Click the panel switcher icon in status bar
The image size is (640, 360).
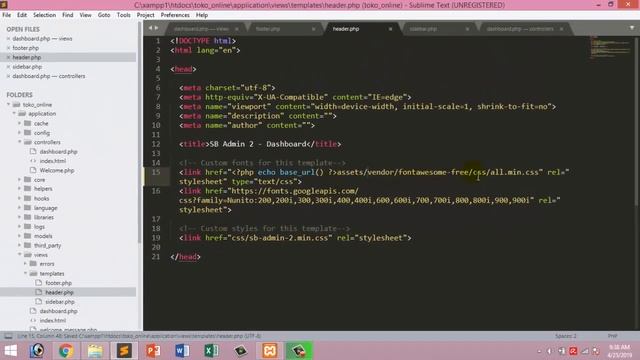coord(8,336)
